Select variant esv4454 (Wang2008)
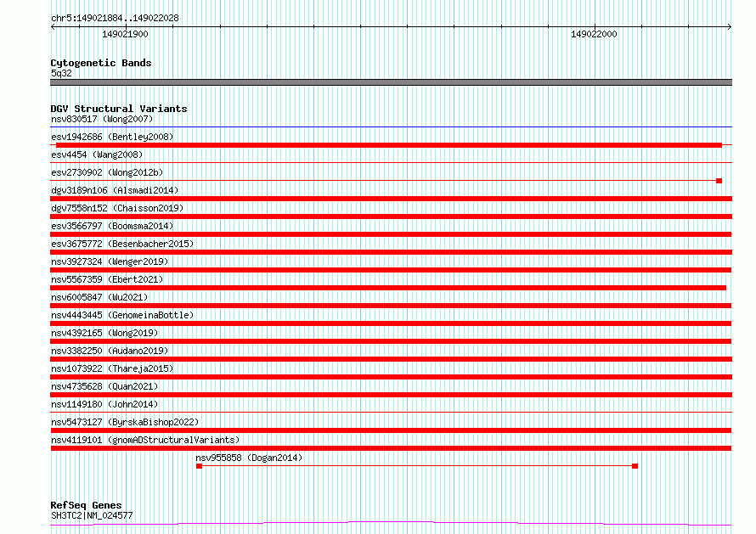This screenshot has width=756, height=534. coord(97,155)
